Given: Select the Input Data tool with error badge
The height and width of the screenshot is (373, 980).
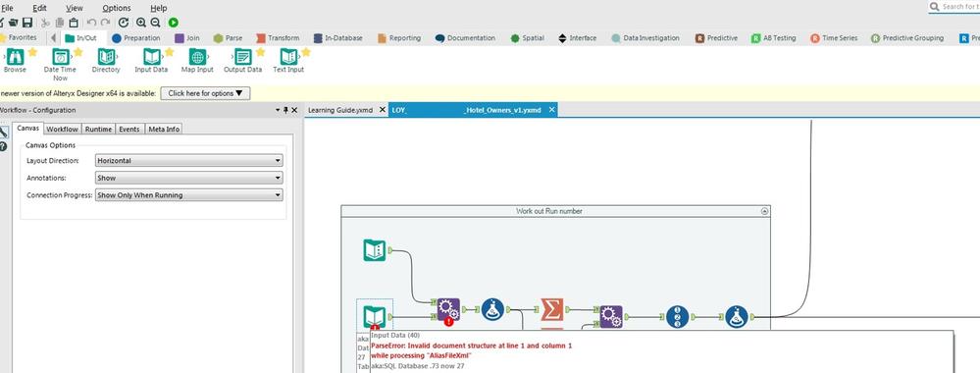Looking at the screenshot, I should (375, 315).
